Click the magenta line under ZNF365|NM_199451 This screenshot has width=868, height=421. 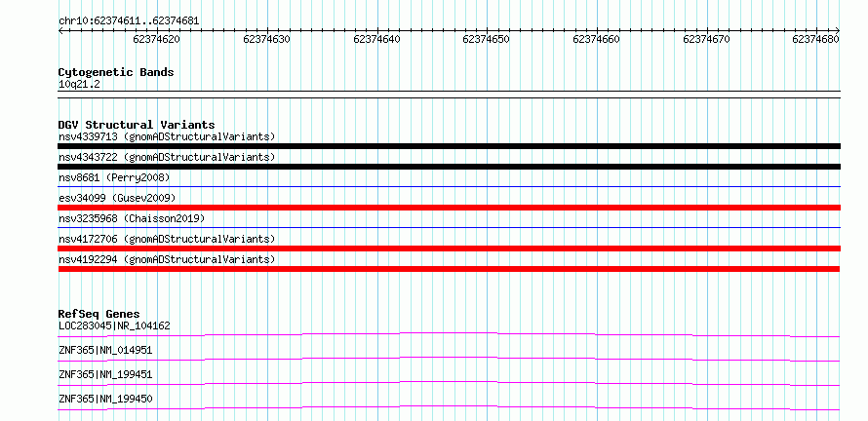point(449,383)
